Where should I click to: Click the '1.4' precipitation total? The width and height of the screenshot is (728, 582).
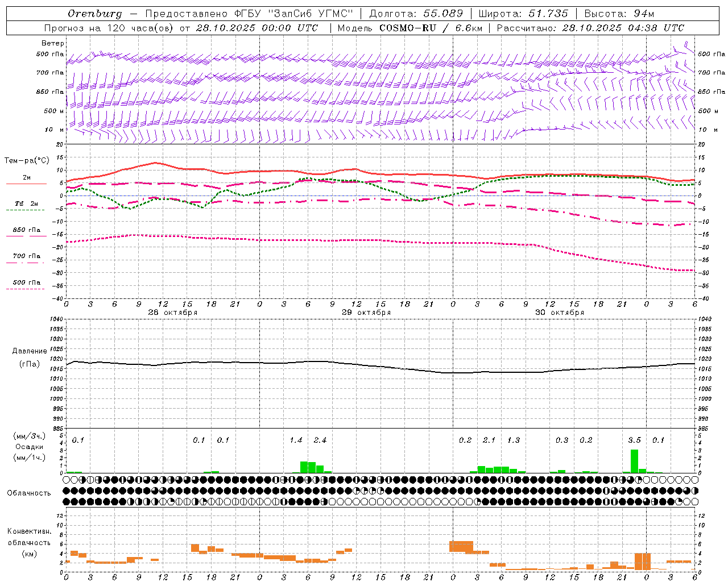click(296, 440)
